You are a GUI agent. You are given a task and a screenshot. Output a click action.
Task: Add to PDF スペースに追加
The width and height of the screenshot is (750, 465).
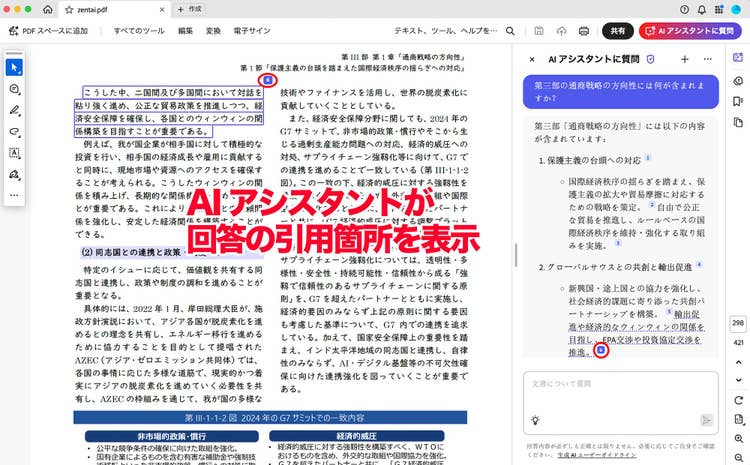[48, 31]
